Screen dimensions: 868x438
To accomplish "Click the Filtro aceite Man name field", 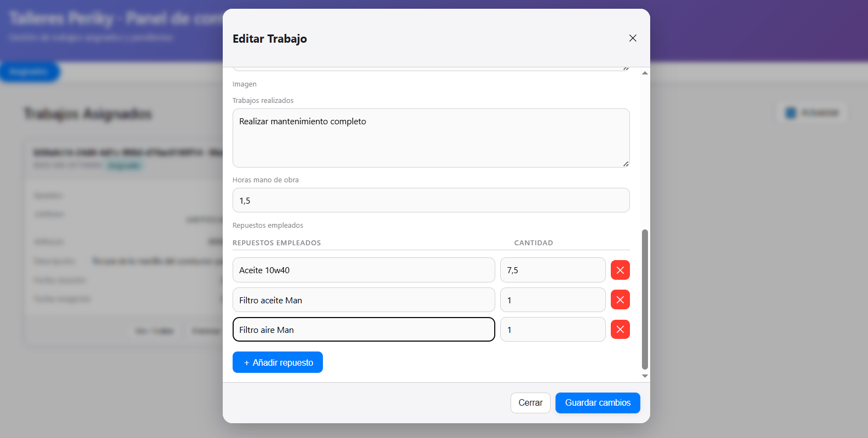I will [x=363, y=300].
